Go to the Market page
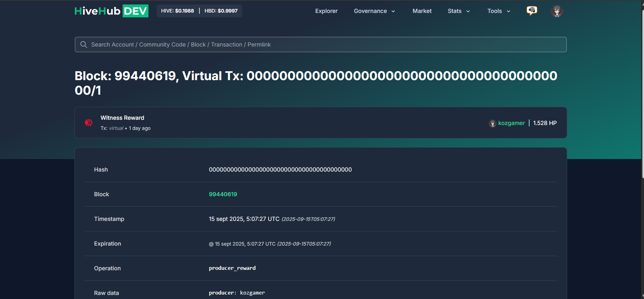This screenshot has width=644, height=299. (422, 11)
